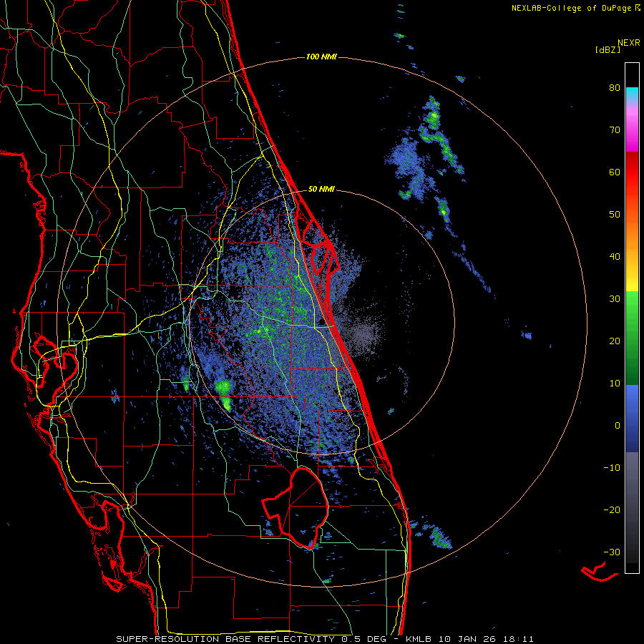Click the 10 value on the dBZ scale
The image size is (644, 644).
[615, 384]
